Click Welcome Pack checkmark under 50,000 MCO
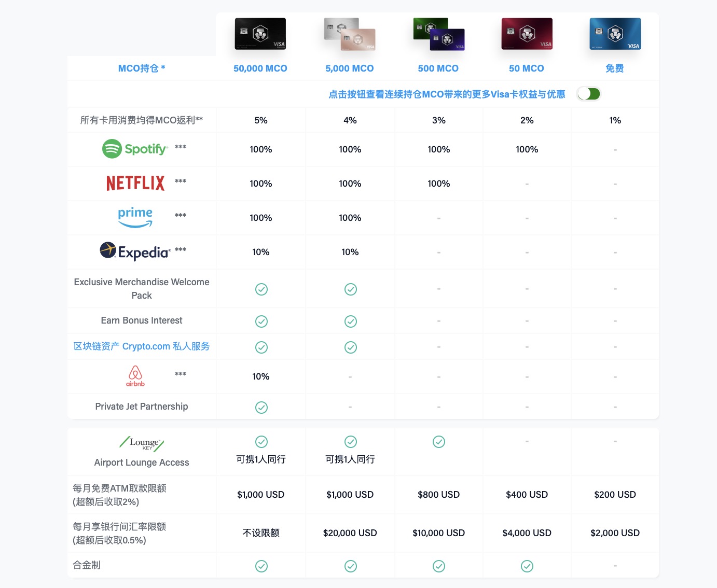The height and width of the screenshot is (588, 717). pos(261,289)
